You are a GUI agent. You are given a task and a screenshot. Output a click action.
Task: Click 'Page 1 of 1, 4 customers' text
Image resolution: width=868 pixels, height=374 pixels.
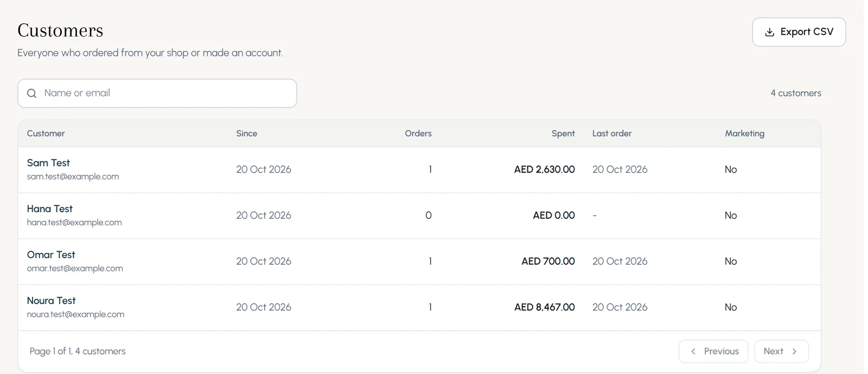click(78, 351)
